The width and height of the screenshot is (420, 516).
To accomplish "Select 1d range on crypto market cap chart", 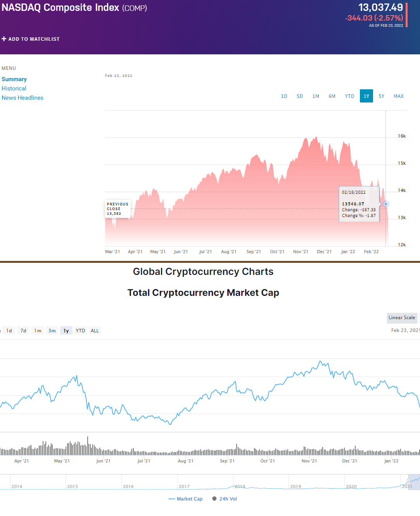I will (x=9, y=331).
